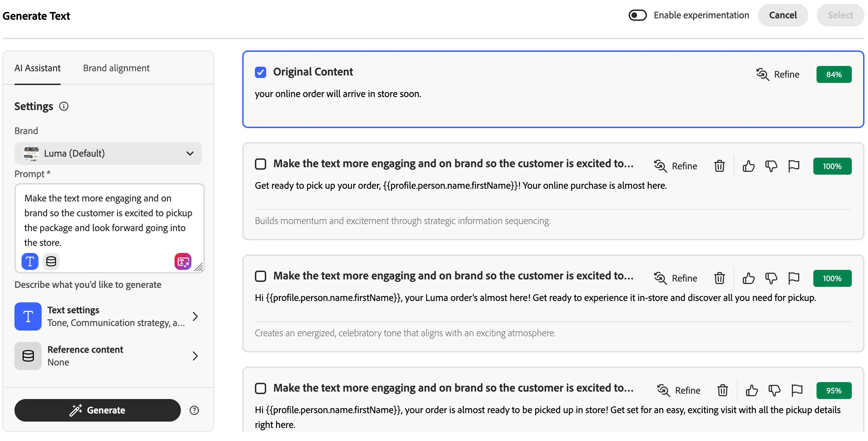Click the prompt box resize handle
The image size is (868, 441).
[x=199, y=267]
